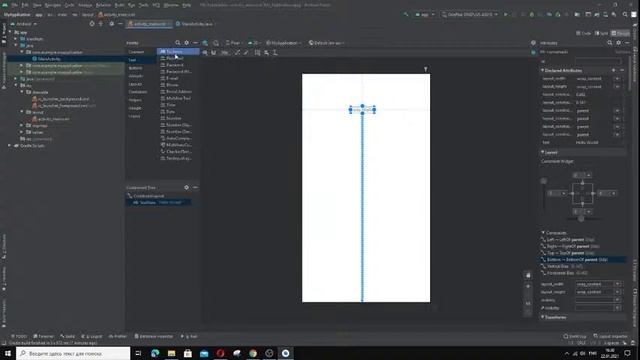640x360 pixels.
Task: Collapse the app module node
Action: click(x=10, y=32)
